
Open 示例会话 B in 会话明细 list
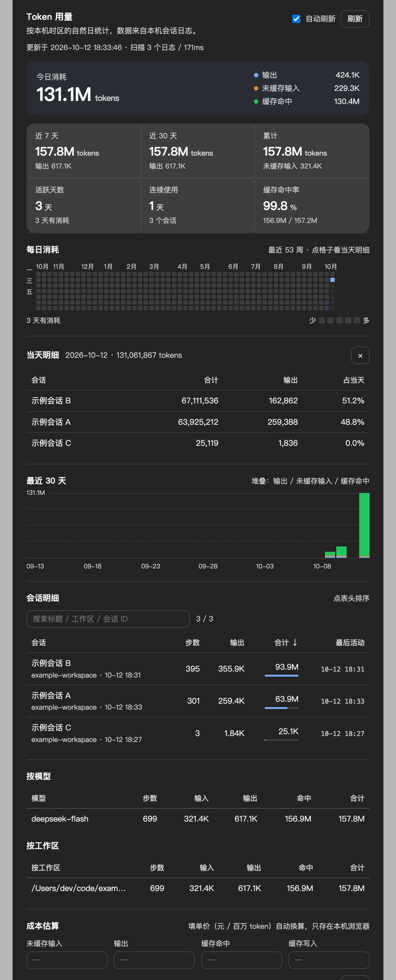(198, 669)
